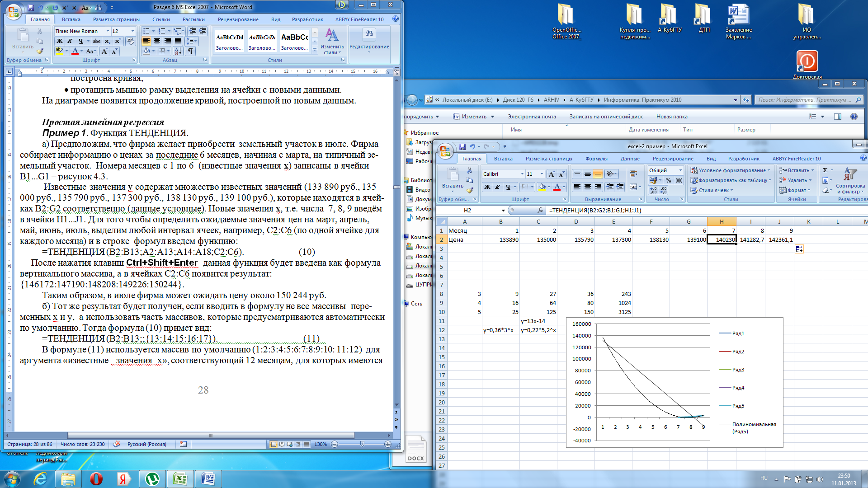Viewport: 868px width, 488px height.
Task: Toggle italic (К) in Word ribbon
Action: pos(70,41)
